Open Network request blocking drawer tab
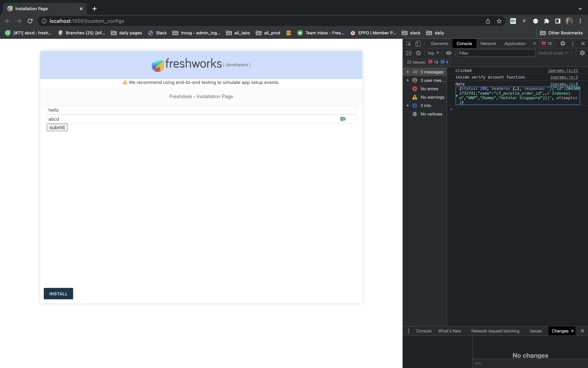 [495, 331]
